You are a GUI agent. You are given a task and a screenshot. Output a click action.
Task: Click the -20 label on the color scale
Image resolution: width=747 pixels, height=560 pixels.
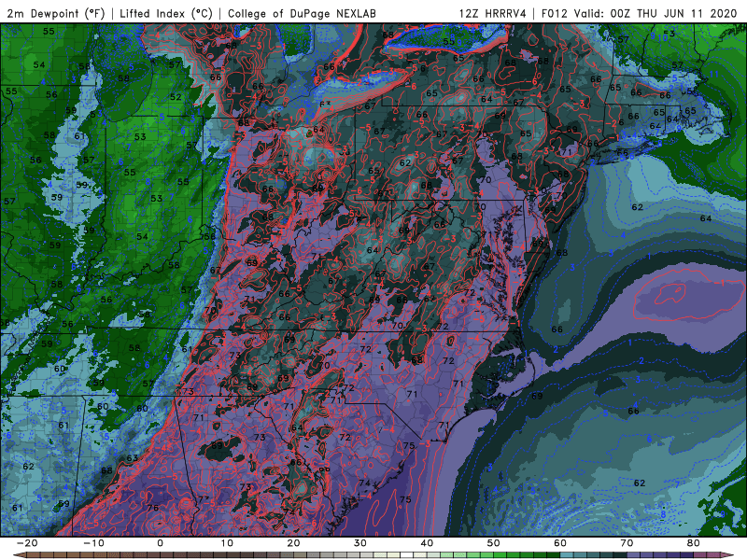pos(27,543)
